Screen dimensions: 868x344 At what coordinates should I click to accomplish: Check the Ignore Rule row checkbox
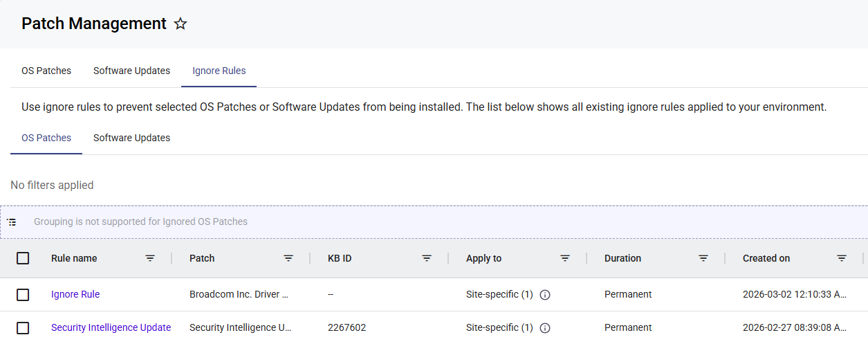(x=23, y=295)
